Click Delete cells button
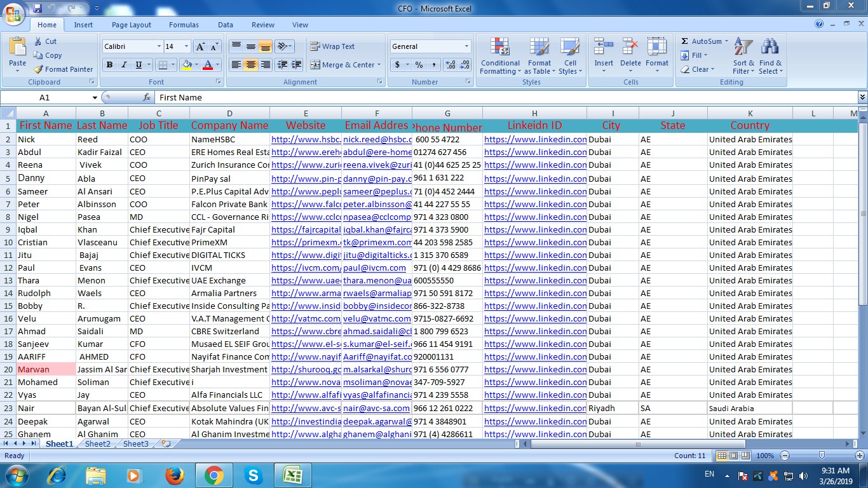 pyautogui.click(x=630, y=56)
